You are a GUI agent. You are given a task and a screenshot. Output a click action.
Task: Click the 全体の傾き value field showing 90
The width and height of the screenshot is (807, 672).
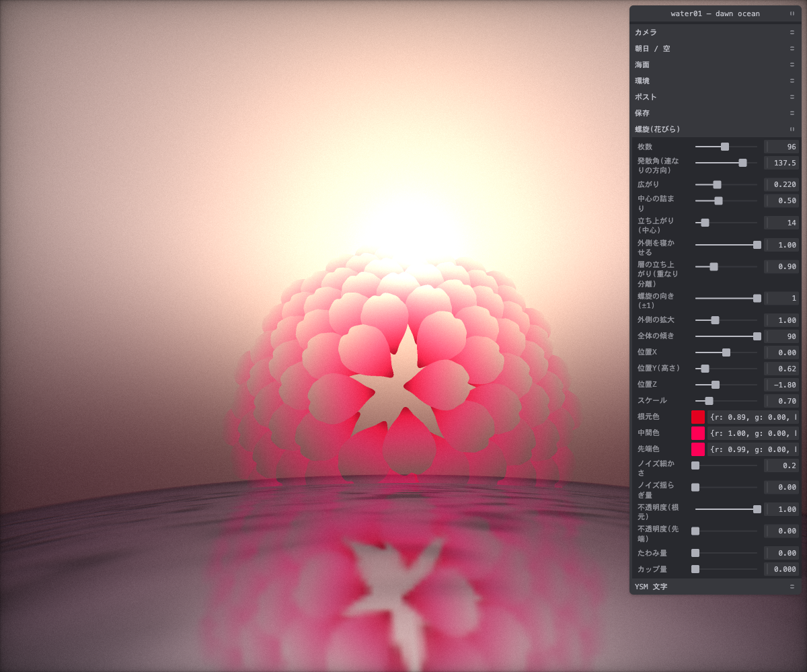(x=781, y=336)
